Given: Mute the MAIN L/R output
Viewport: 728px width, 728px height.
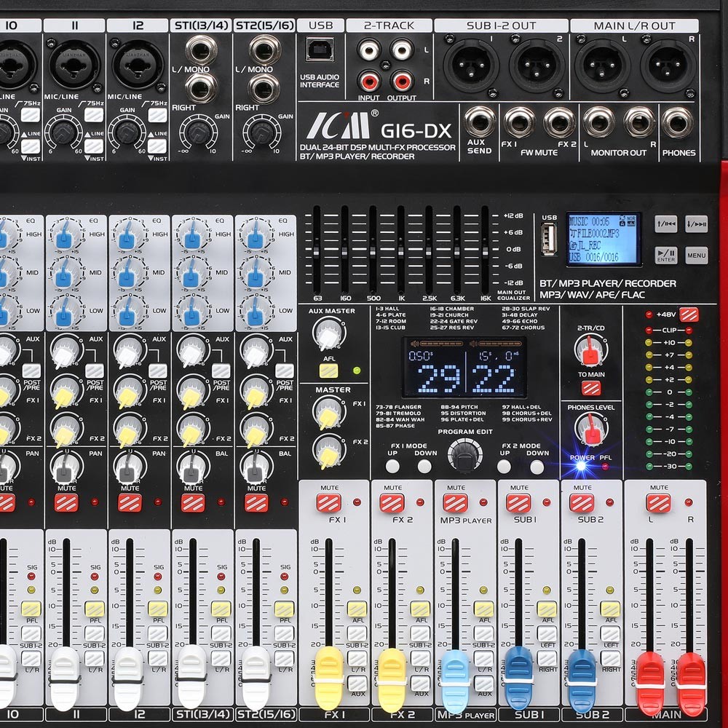Looking at the screenshot, I should tap(658, 503).
